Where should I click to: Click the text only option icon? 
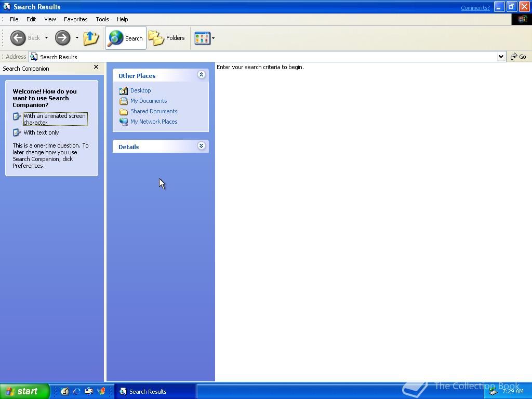(x=17, y=132)
